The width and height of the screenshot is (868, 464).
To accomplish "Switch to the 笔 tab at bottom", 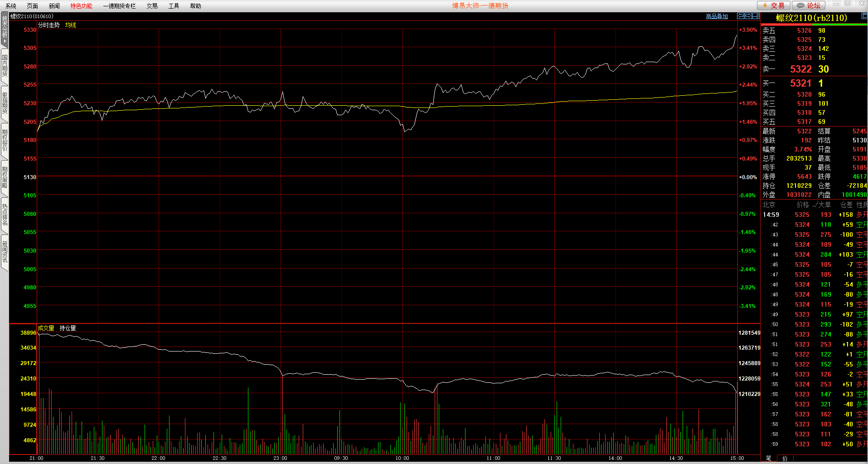I will (768, 458).
